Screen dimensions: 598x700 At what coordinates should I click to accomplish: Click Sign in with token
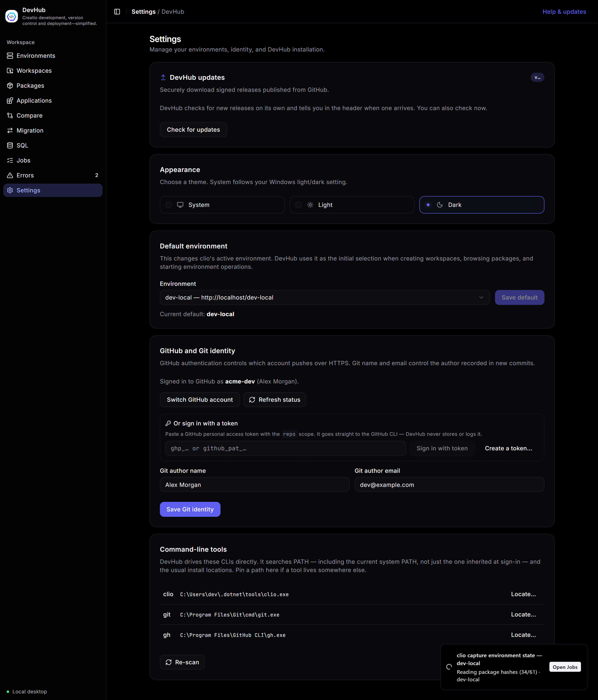click(442, 448)
